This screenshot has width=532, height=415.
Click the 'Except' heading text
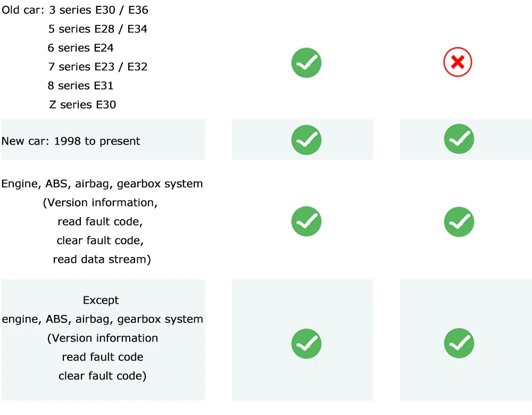[x=101, y=300]
